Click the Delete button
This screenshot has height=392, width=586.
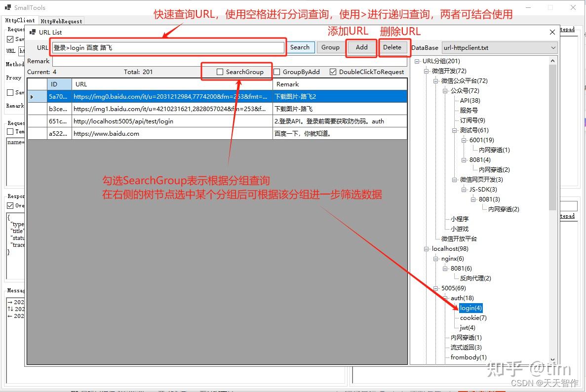pos(393,47)
